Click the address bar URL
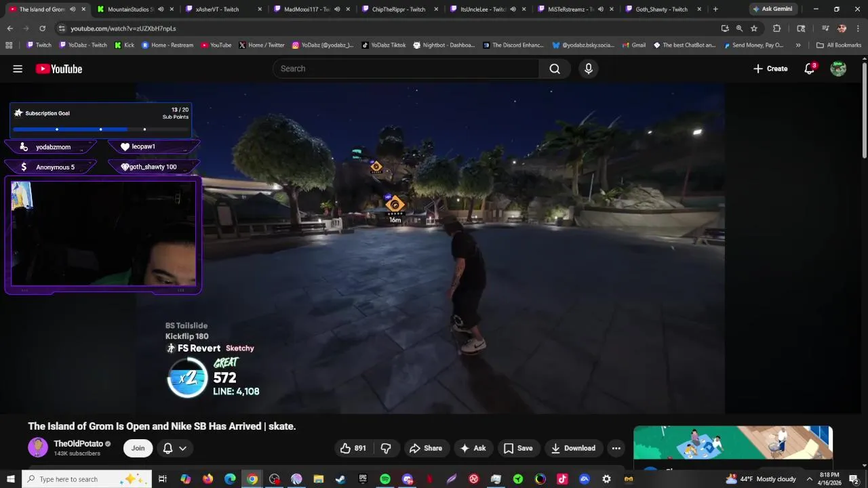 (123, 28)
